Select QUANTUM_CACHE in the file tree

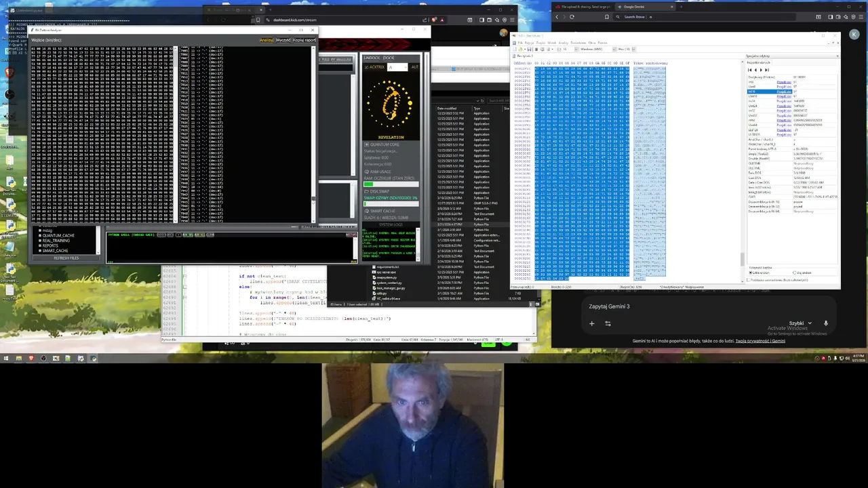[58, 235]
